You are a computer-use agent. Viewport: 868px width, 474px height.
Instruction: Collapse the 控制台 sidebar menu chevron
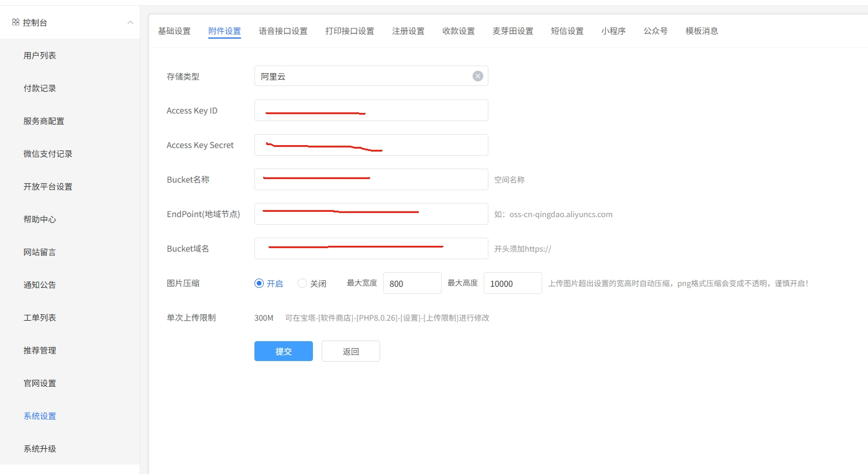click(x=130, y=22)
